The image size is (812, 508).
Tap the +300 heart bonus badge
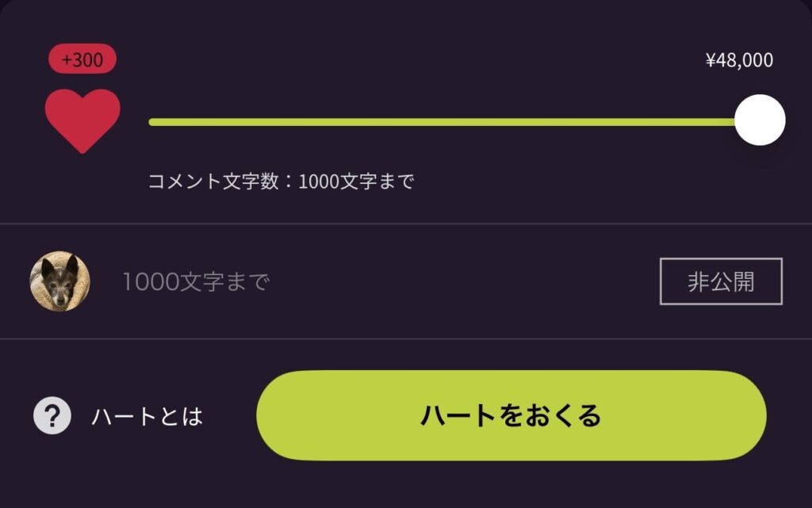pos(82,59)
